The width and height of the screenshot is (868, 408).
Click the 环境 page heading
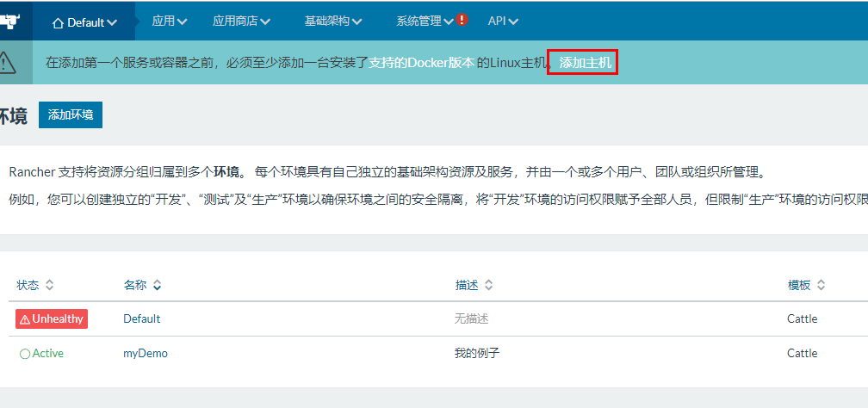(x=13, y=116)
